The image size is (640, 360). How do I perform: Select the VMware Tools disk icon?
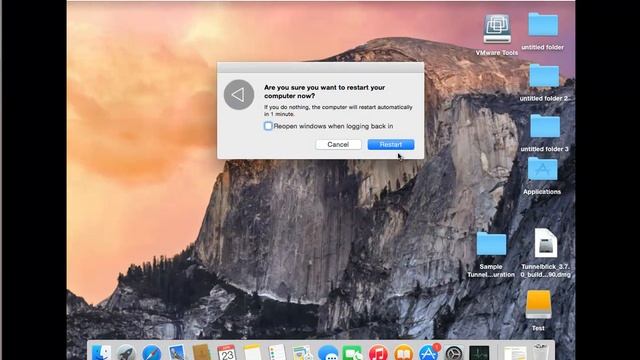click(497, 29)
